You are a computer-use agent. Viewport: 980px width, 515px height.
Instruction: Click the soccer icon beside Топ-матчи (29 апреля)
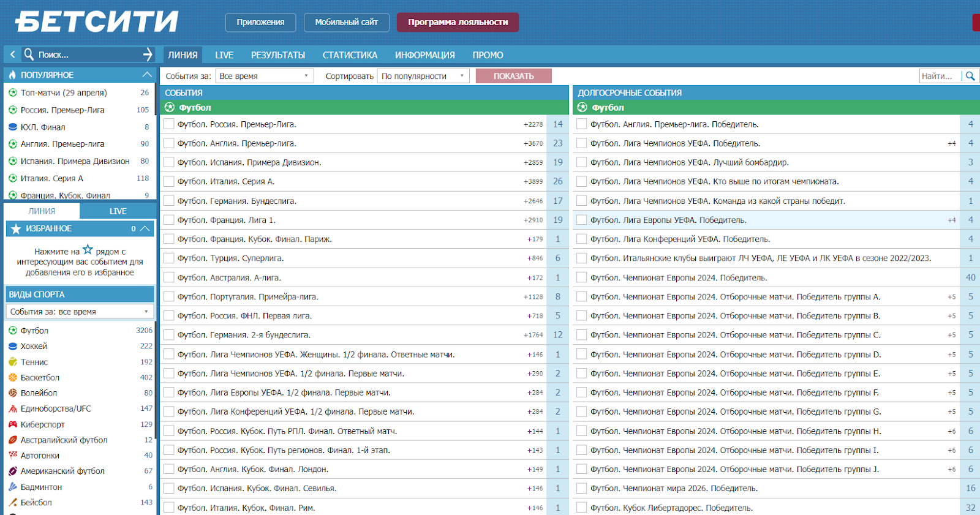coord(13,92)
